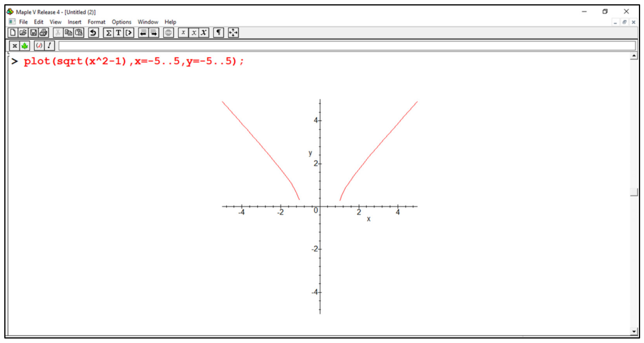This screenshot has width=644, height=343.
Task: Click the exclamation execute button
Action: (50, 46)
